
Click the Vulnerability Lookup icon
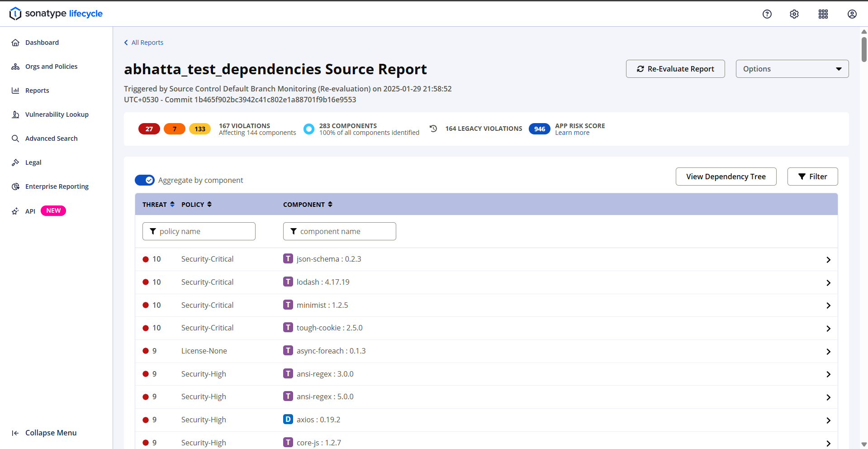15,115
